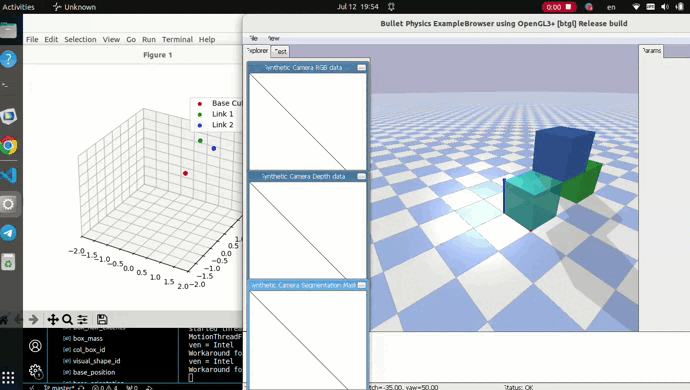This screenshot has height=390, width=690.
Task: Open the VS Code Accounts icon
Action: (x=35, y=346)
